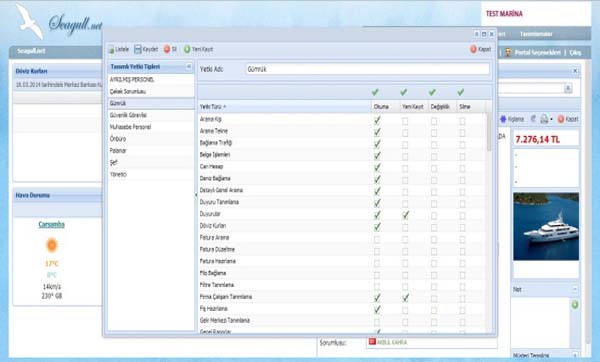Delete record using the red Sil icon

167,49
